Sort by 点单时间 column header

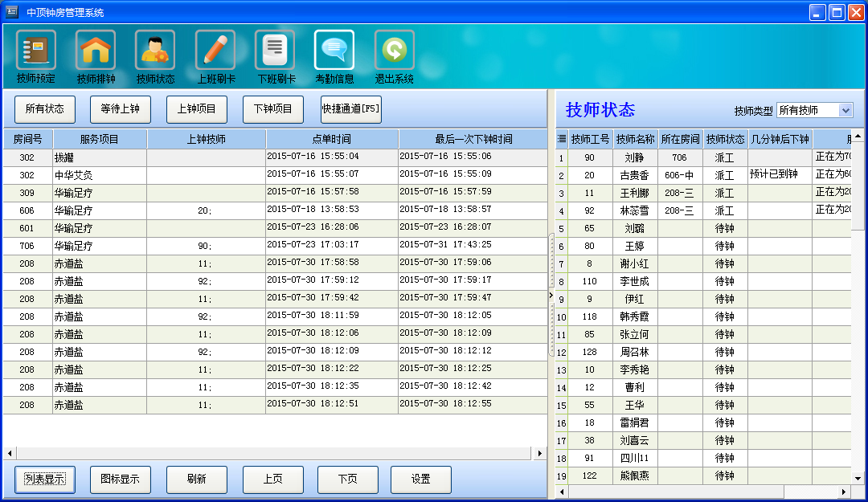click(x=332, y=139)
